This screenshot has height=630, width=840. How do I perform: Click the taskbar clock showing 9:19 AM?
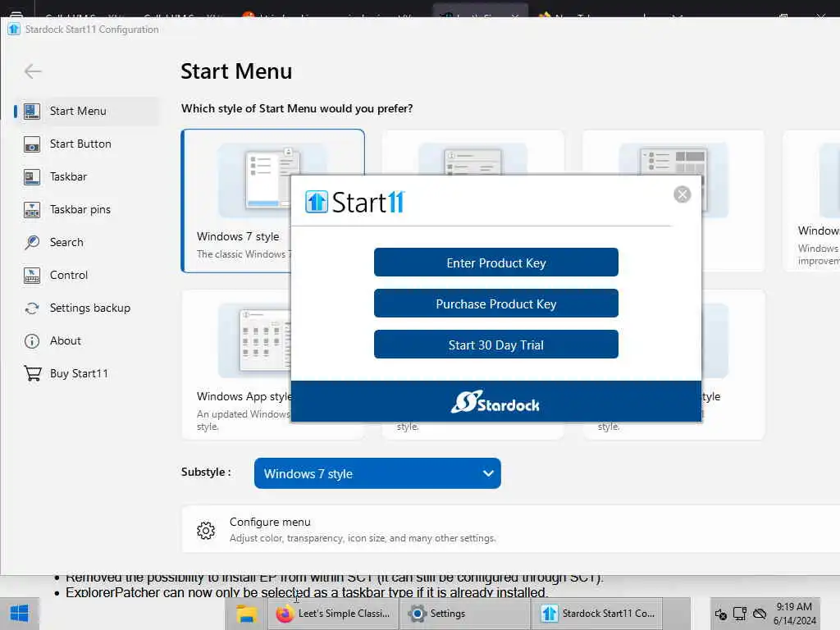tap(794, 614)
